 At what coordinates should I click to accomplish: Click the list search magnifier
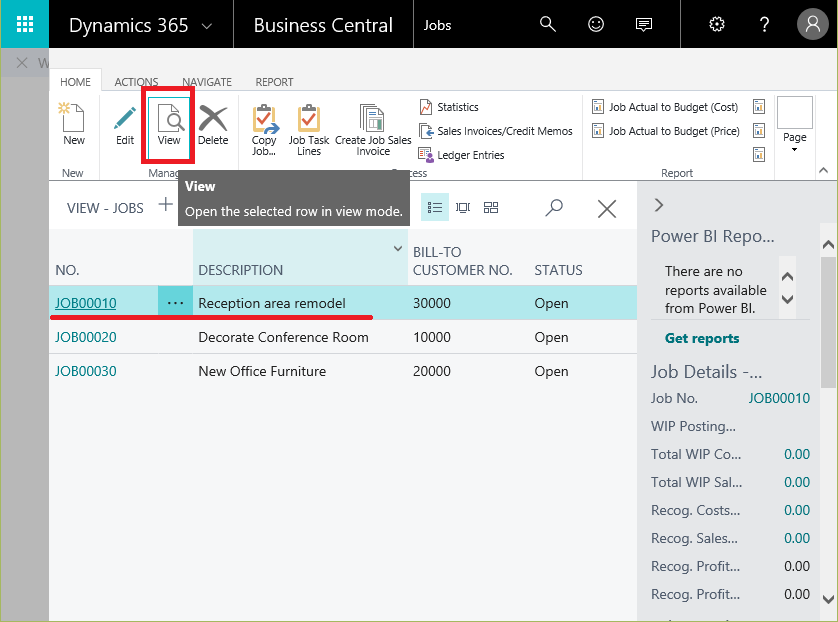click(554, 207)
